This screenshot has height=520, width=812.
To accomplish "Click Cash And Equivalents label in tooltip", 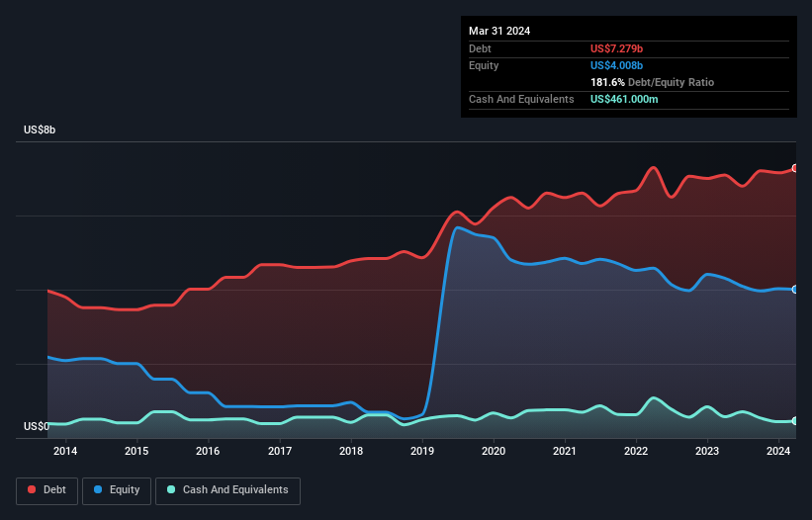I will (521, 99).
